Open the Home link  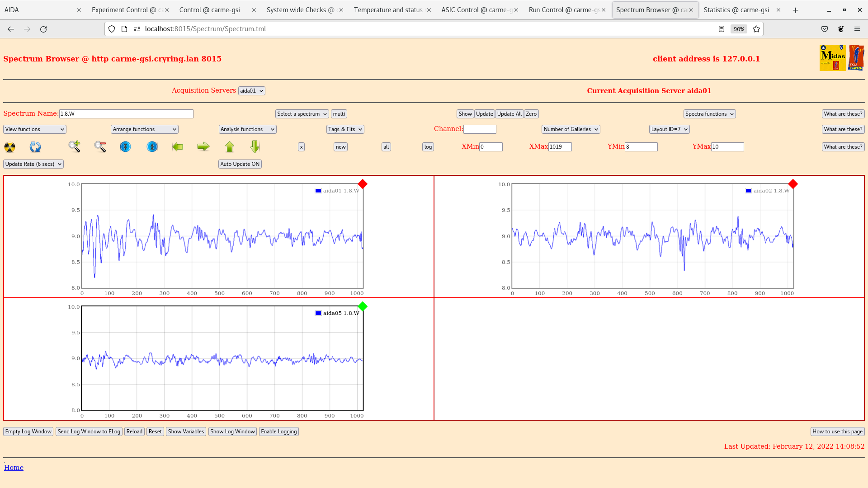pos(14,467)
